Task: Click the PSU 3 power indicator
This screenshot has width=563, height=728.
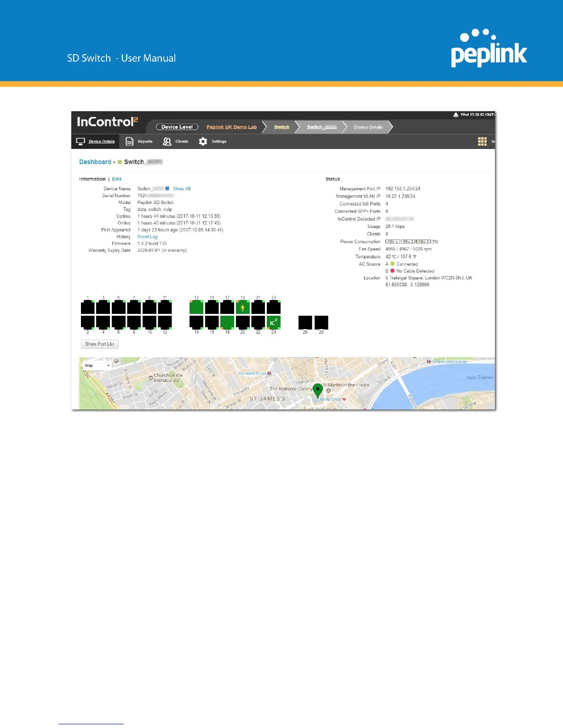Action: click(424, 241)
